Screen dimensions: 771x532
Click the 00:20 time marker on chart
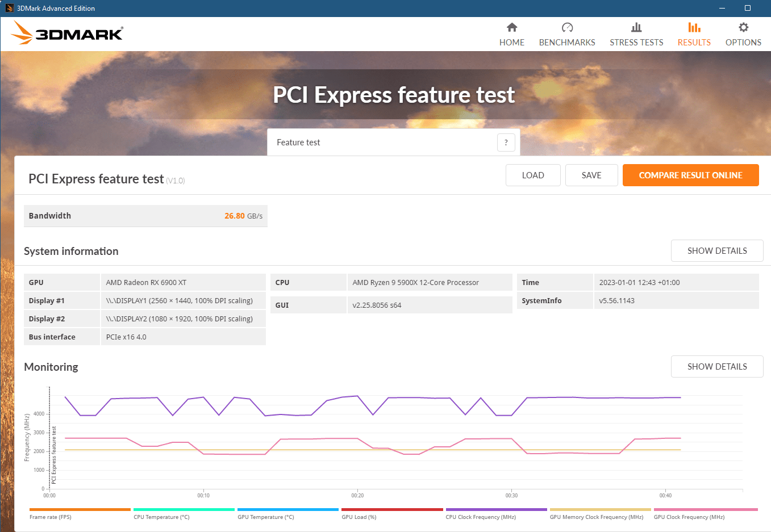[357, 496]
